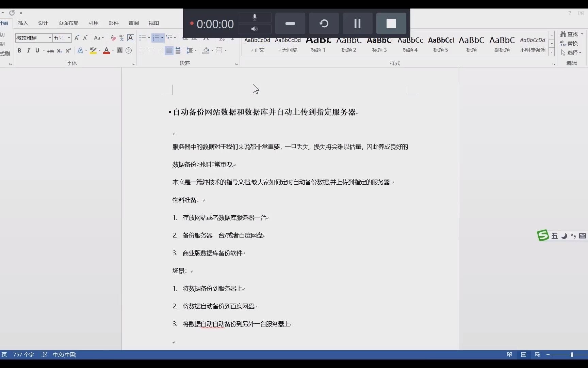This screenshot has width=588, height=368.
Task: Click the proofing status icon in status bar
Action: tap(44, 355)
